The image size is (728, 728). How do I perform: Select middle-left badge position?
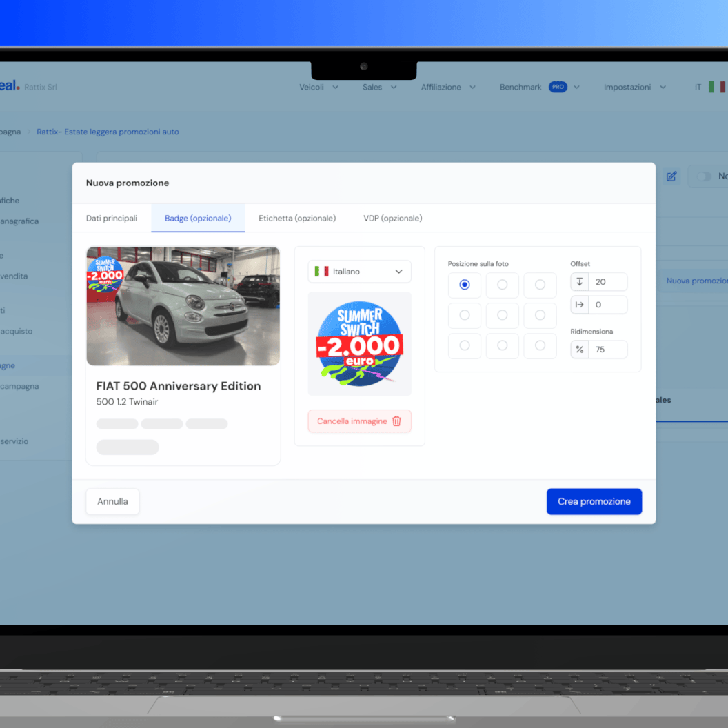464,315
